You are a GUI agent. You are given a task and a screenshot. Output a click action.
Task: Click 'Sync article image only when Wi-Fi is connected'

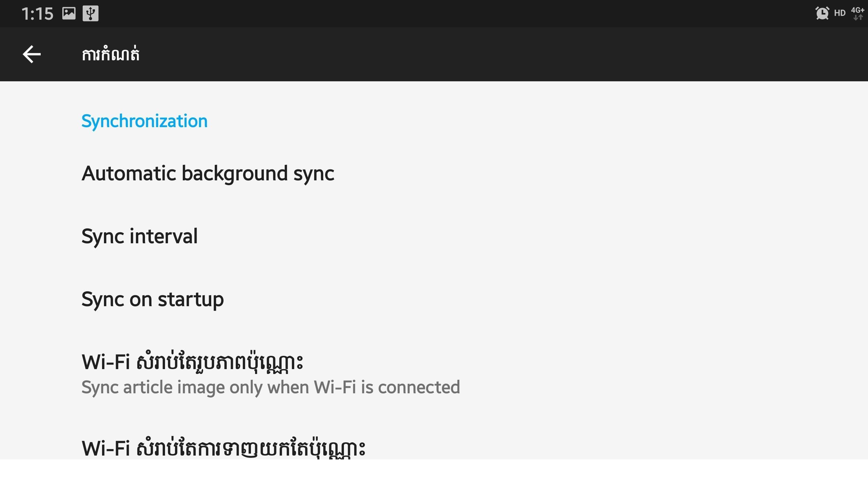point(271,387)
